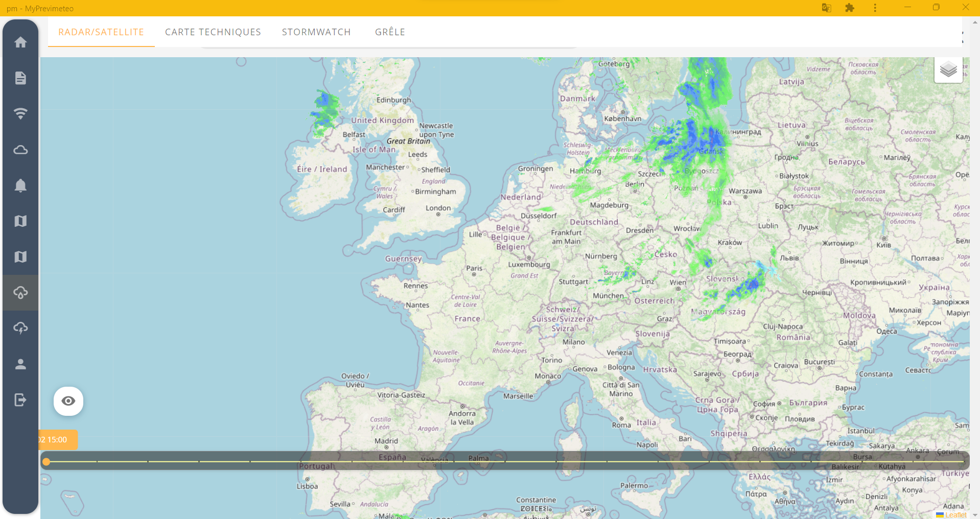Click the Paris label on map

click(474, 268)
